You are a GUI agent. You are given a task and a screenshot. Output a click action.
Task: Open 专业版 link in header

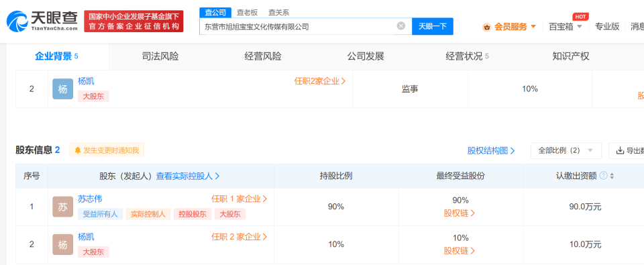pyautogui.click(x=607, y=27)
